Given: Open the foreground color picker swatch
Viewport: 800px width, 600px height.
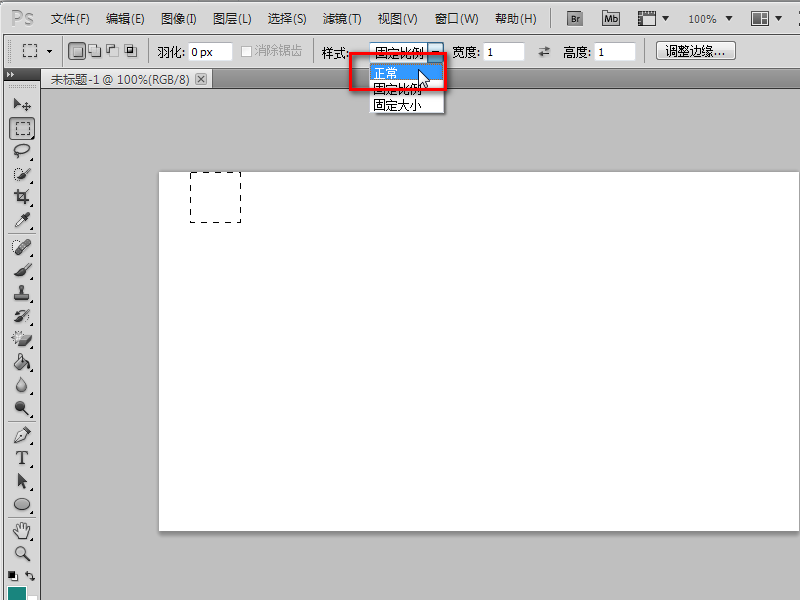Looking at the screenshot, I should 17,593.
